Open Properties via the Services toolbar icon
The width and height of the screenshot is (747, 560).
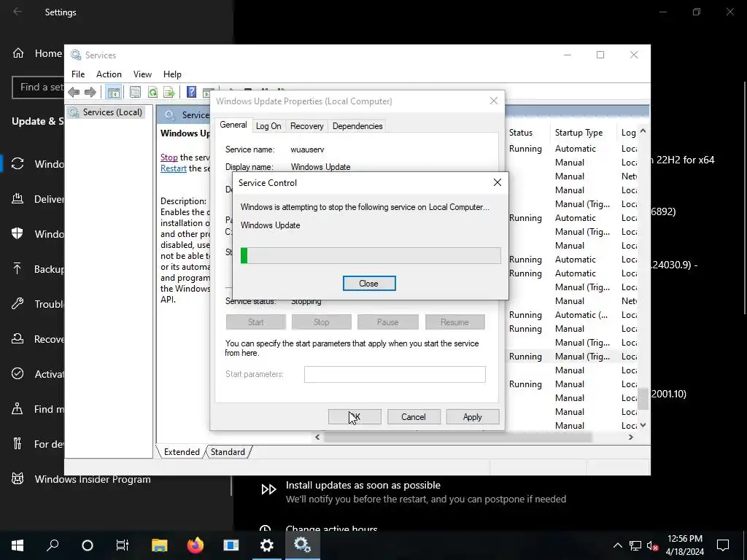pyautogui.click(x=135, y=92)
